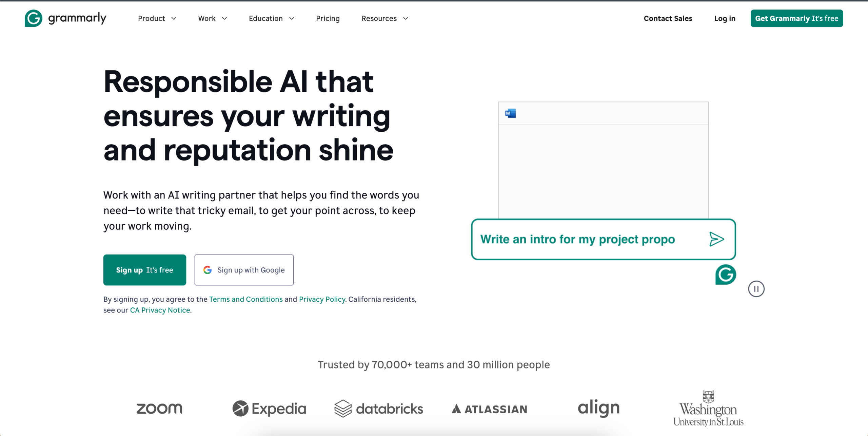
Task: Click the Databricks logo
Action: 379,409
